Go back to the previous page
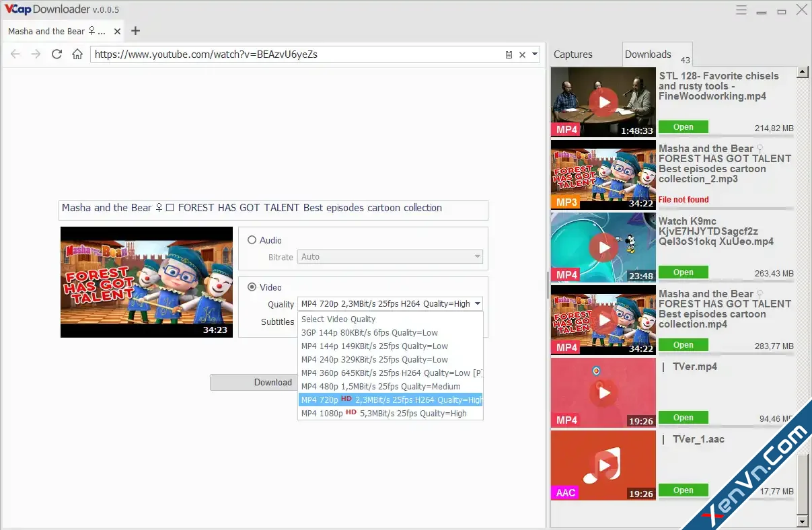The width and height of the screenshot is (812, 530). 15,54
